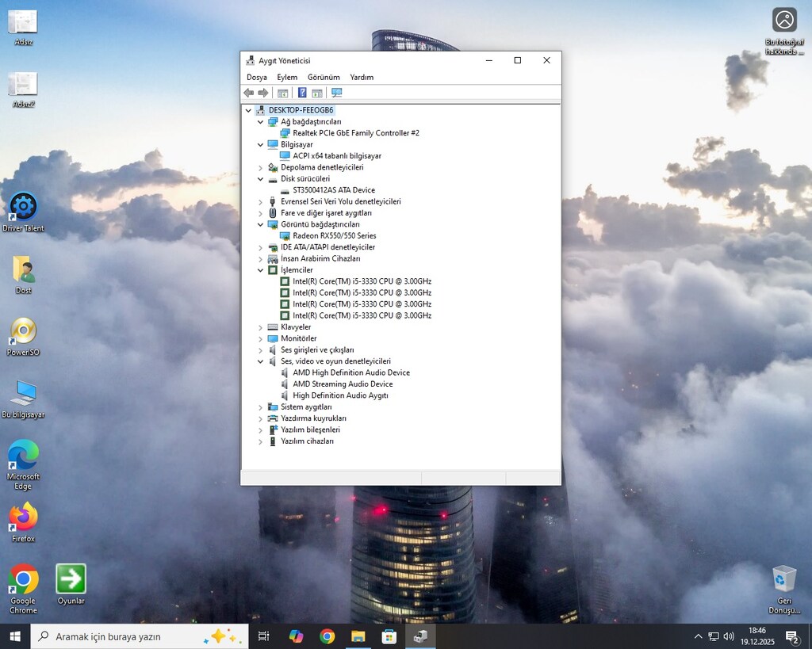Expand the Yazılım bileşenleri category

click(260, 429)
